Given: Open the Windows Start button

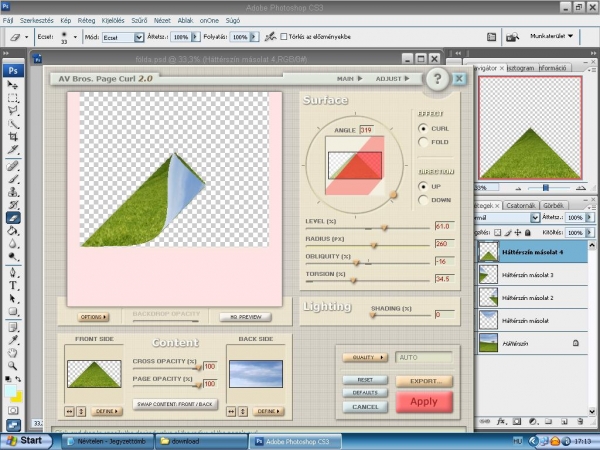Looking at the screenshot, I should [26, 441].
